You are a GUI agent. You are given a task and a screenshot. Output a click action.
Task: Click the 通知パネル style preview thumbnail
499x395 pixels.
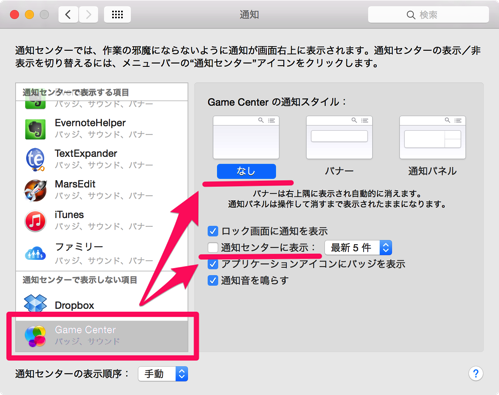pos(432,137)
